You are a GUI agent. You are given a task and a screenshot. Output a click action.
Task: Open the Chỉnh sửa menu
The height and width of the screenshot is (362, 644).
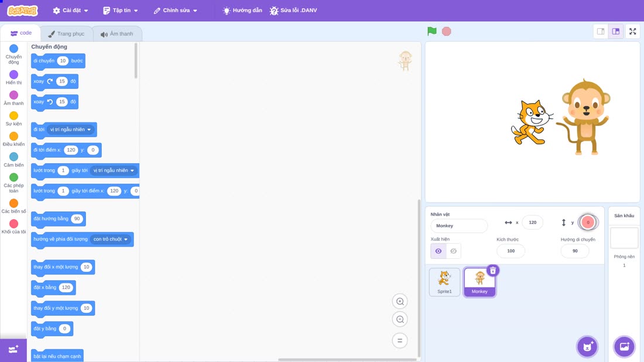pyautogui.click(x=176, y=11)
